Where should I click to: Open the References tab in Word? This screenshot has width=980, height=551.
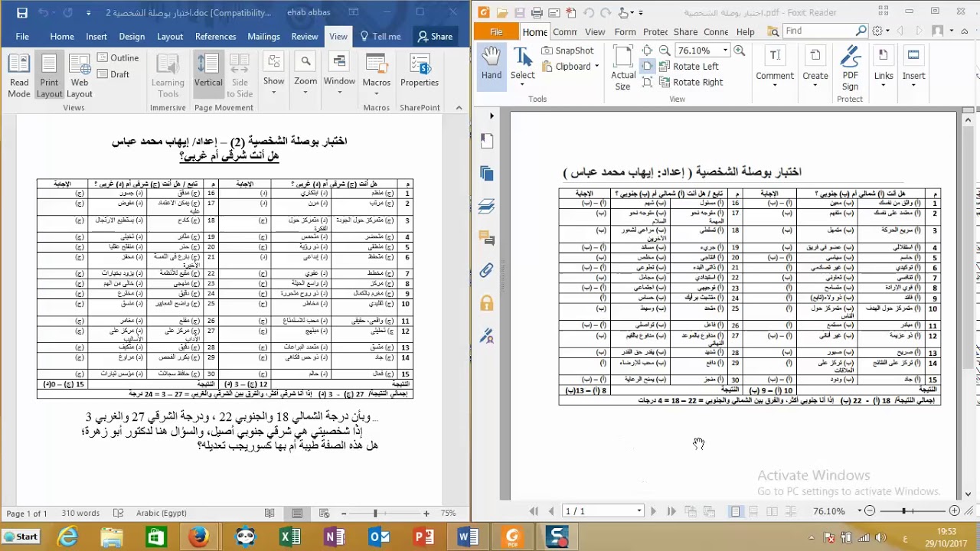point(215,37)
